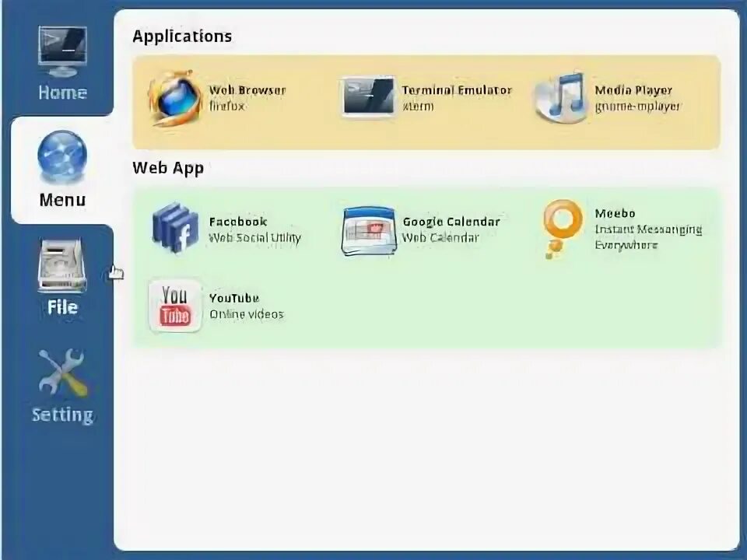Click the 'xterm' subtitle text
Screen dimensions: 747x560
click(418, 106)
